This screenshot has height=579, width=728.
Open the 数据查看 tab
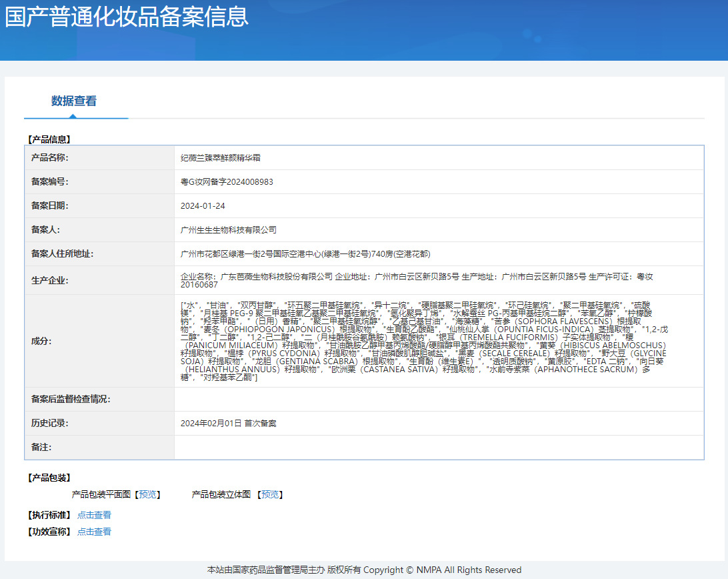point(74,101)
